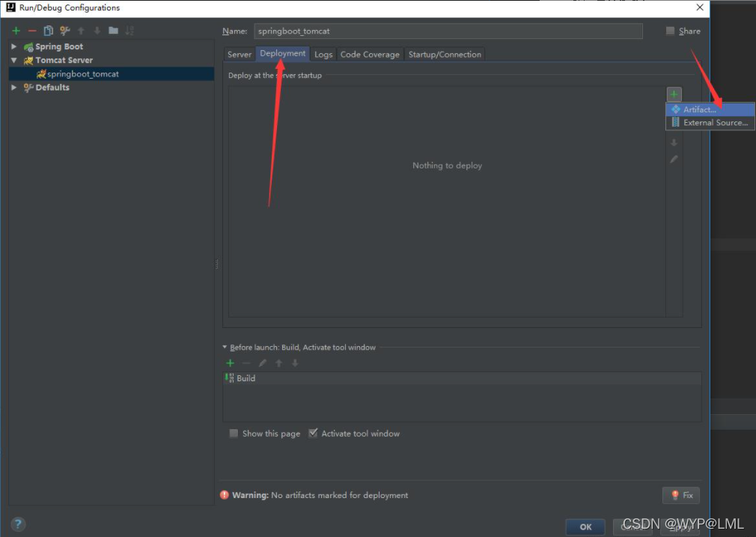Select springboot_tomcat configuration
The image size is (756, 537).
[112, 74]
